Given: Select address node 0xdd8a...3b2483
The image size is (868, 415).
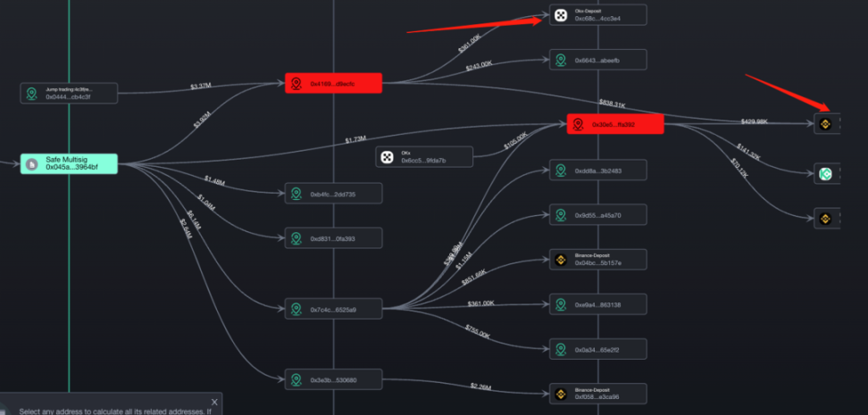Looking at the screenshot, I should coord(597,170).
